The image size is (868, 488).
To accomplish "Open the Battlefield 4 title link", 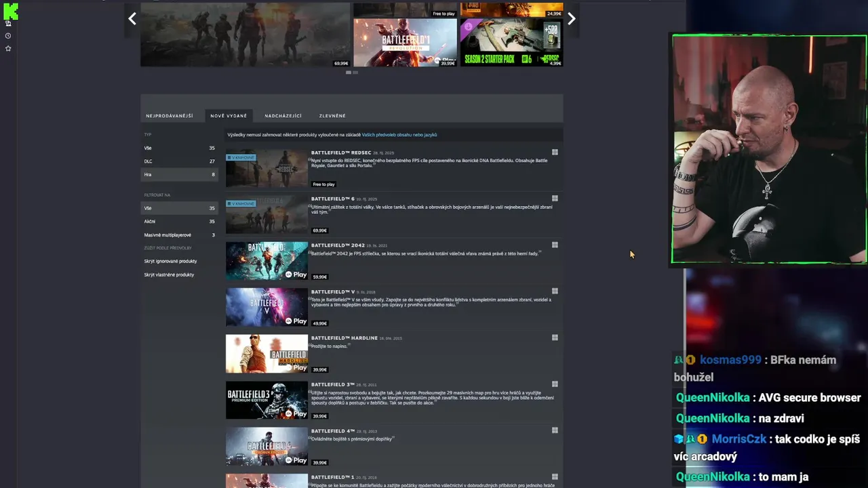I will click(333, 430).
